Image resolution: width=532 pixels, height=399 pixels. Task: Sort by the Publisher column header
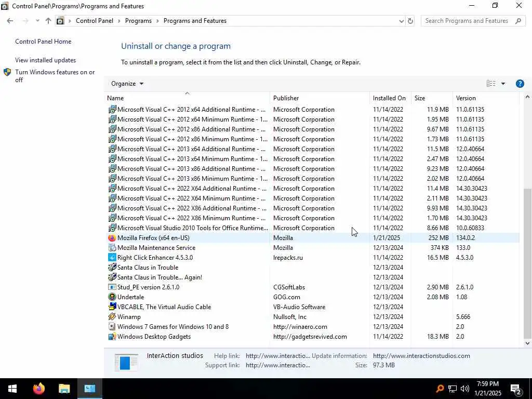(x=320, y=98)
